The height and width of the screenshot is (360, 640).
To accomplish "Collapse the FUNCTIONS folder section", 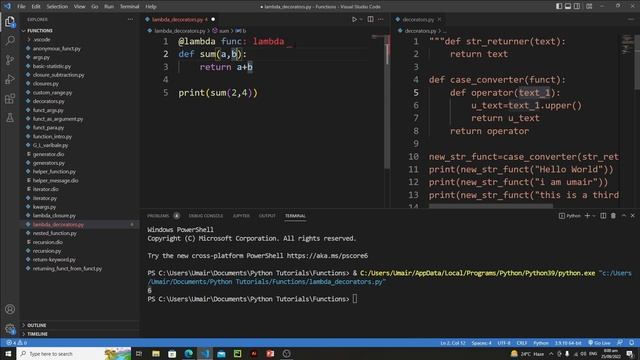I will tap(40, 31).
